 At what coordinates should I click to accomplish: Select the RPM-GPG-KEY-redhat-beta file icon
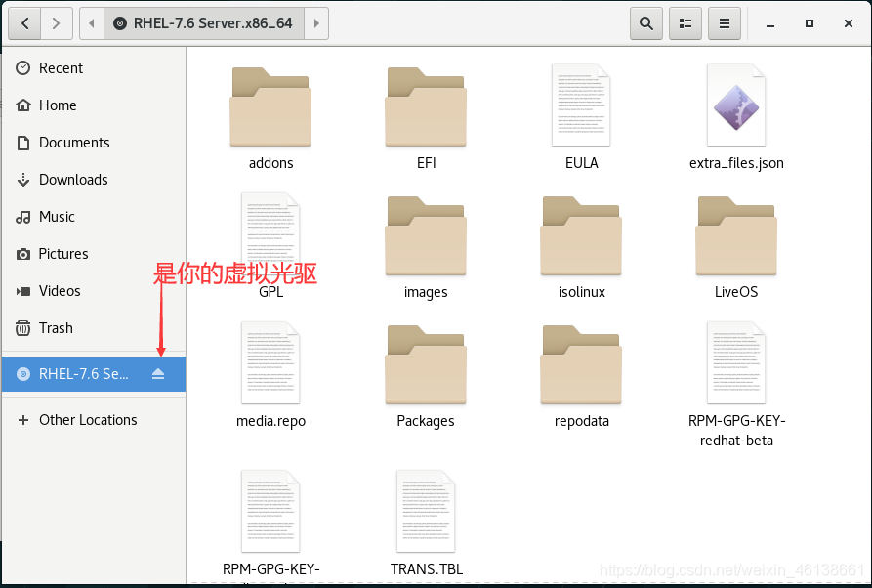pyautogui.click(x=735, y=363)
